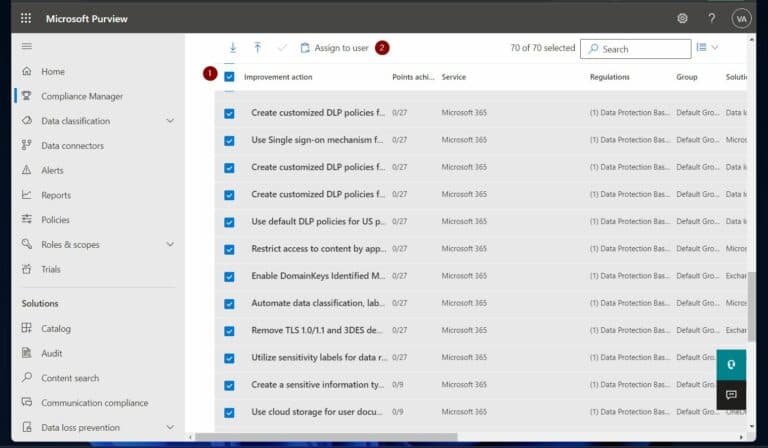
Task: Click the Home icon in sidebar
Action: (27, 71)
